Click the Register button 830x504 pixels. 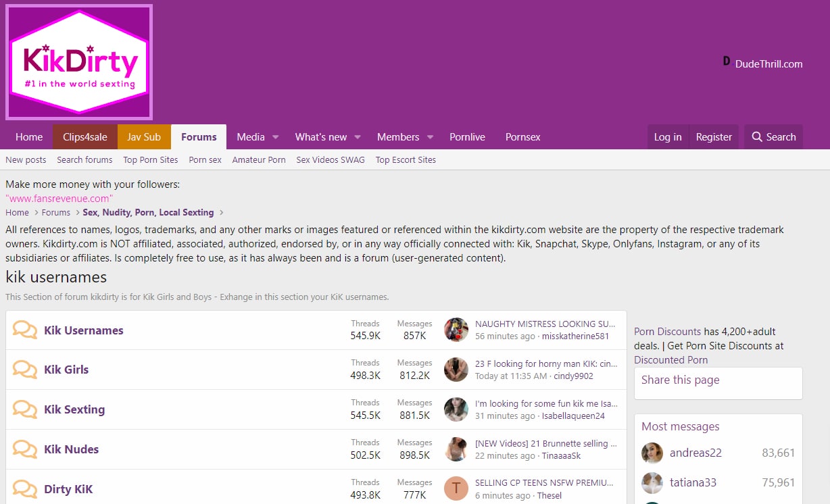tap(714, 137)
